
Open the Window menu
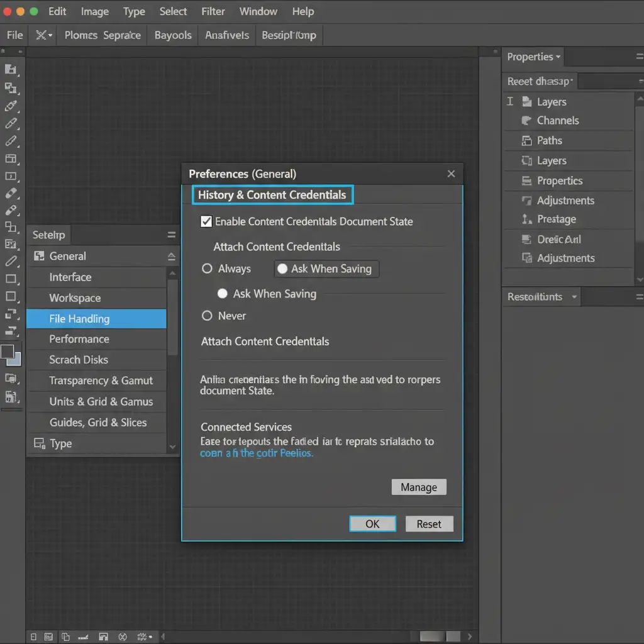pos(258,11)
